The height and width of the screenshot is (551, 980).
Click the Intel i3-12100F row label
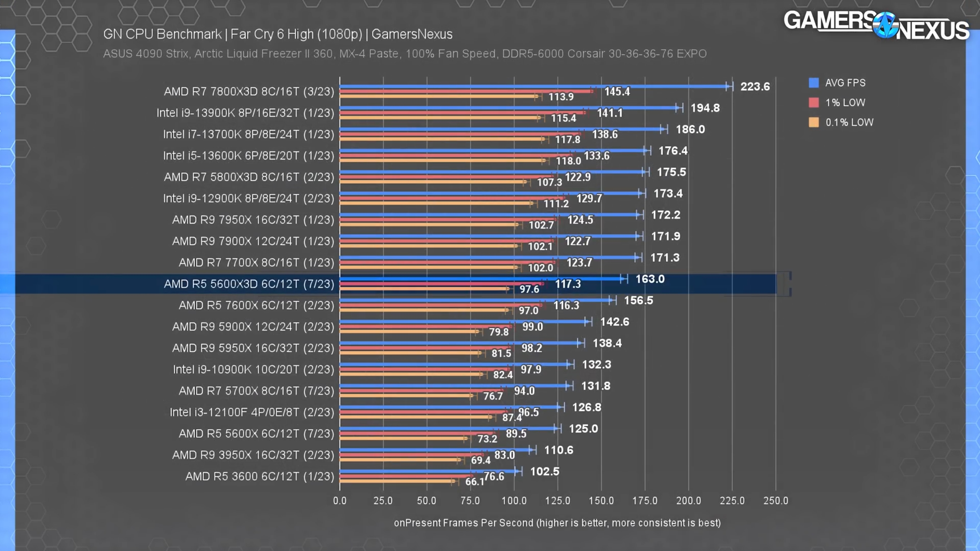(x=252, y=412)
